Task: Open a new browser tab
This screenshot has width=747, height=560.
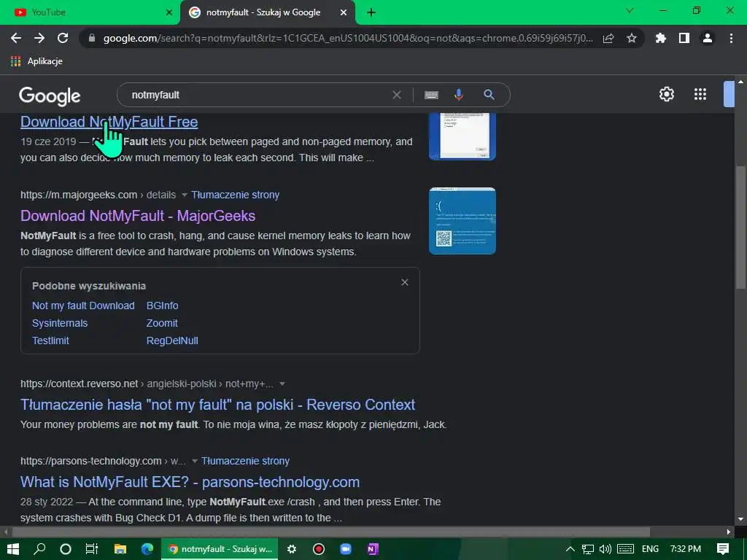Action: click(x=371, y=12)
